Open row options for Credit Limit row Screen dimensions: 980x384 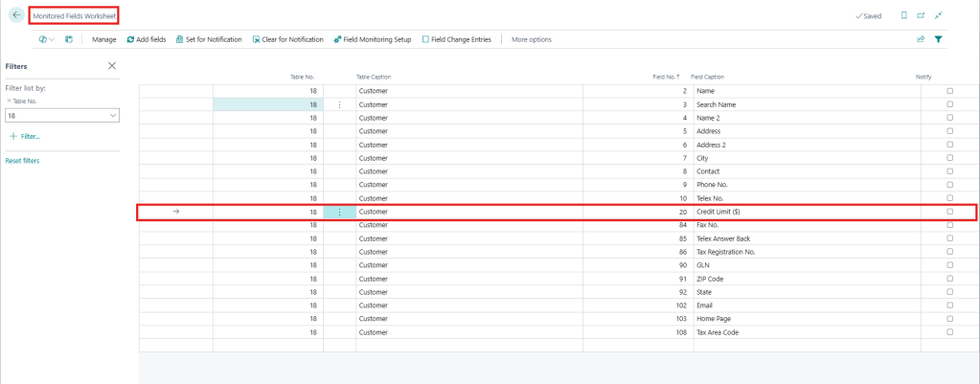tap(339, 212)
